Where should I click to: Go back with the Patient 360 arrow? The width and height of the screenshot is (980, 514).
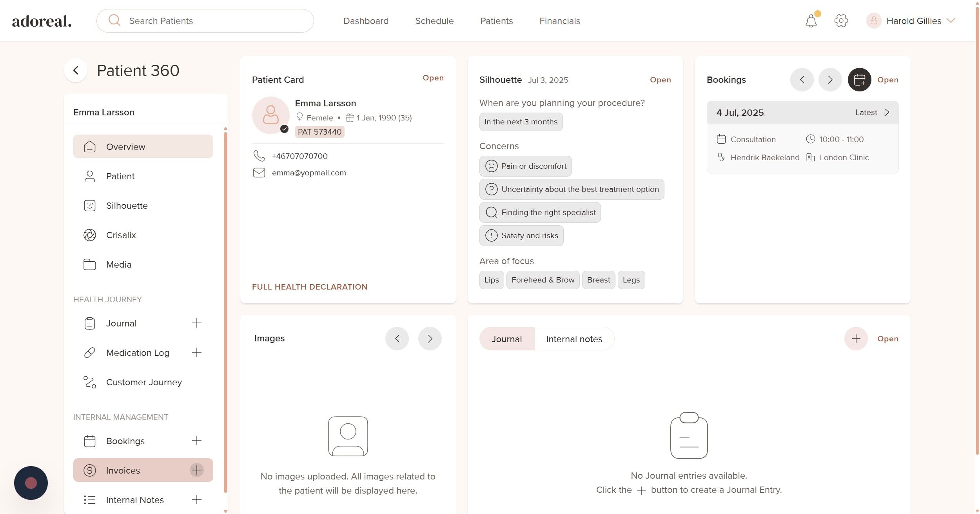[x=76, y=71]
